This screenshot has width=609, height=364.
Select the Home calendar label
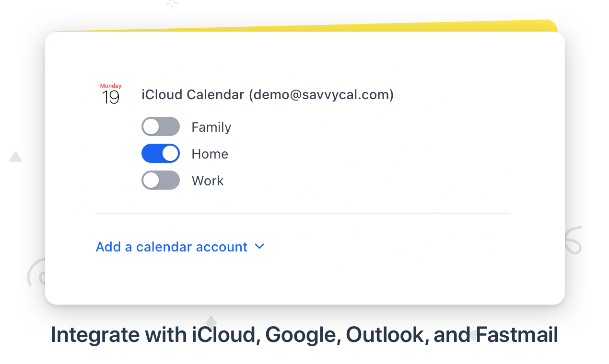(210, 154)
